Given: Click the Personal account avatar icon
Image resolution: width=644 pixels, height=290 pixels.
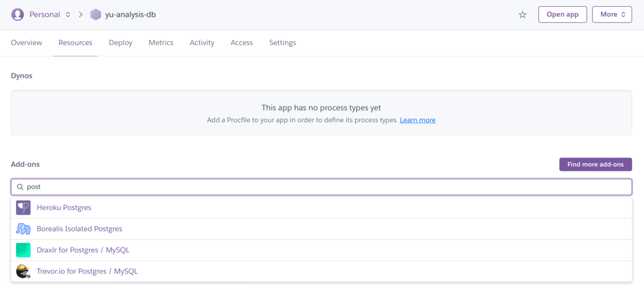Looking at the screenshot, I should [x=18, y=14].
